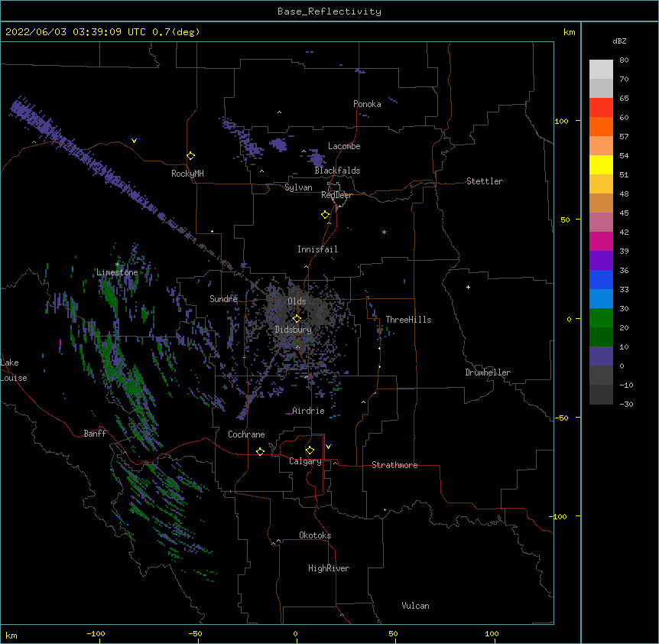Click the Limestone label on map

[x=117, y=272]
